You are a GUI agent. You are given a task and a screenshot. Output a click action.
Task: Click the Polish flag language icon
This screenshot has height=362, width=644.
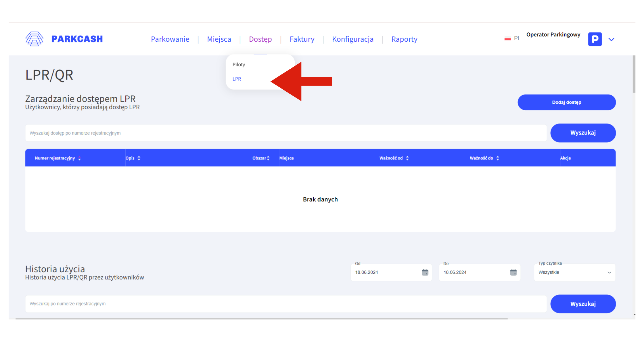[x=507, y=38]
